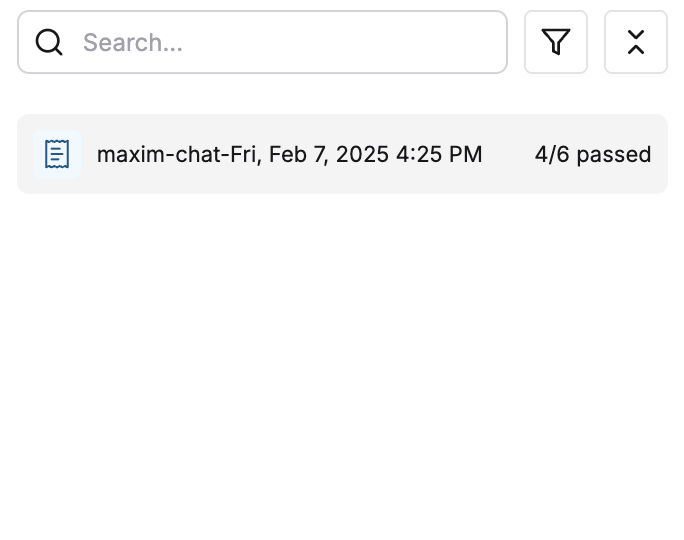Viewport: 684px width, 540px height.
Task: Open the filter funnel options
Action: click(x=556, y=42)
